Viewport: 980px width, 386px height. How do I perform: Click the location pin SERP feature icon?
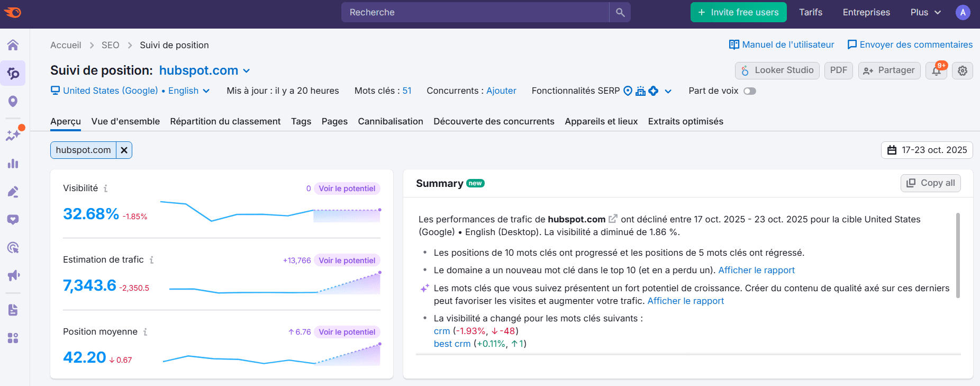(x=628, y=91)
